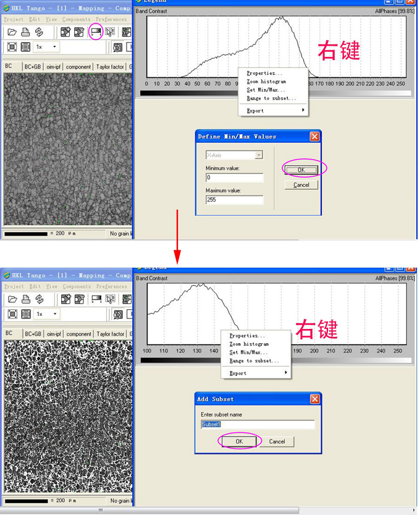Switch to BC+GB tab above grayscale map
This screenshot has height=515, width=420.
coord(33,67)
